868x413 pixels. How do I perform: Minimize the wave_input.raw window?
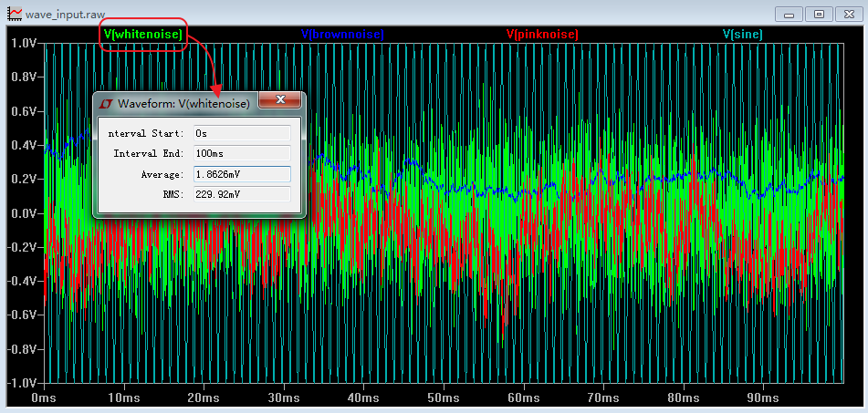click(x=789, y=15)
